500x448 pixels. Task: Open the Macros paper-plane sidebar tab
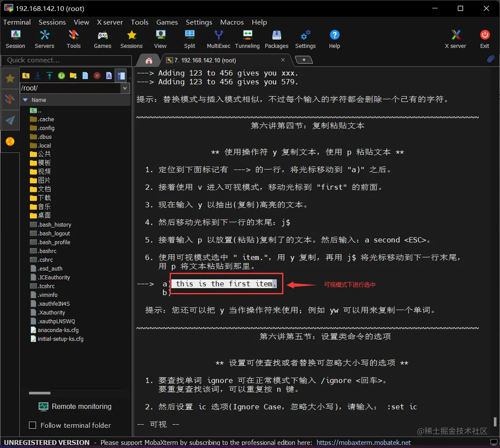coord(10,120)
